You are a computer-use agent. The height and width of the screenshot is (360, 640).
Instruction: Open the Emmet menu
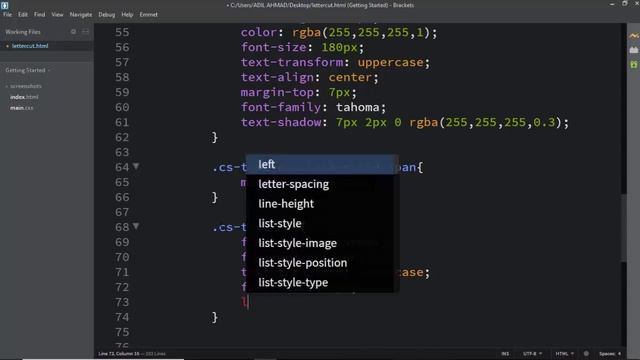pos(149,14)
